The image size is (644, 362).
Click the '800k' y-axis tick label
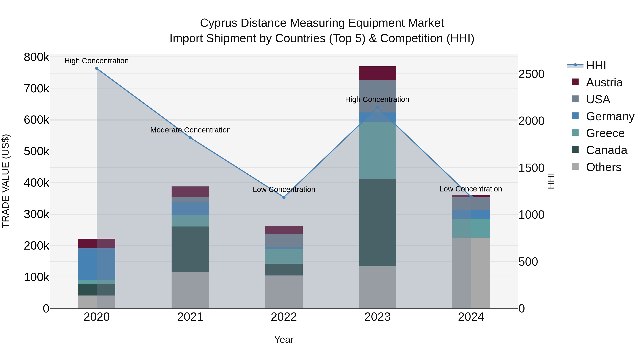point(36,57)
